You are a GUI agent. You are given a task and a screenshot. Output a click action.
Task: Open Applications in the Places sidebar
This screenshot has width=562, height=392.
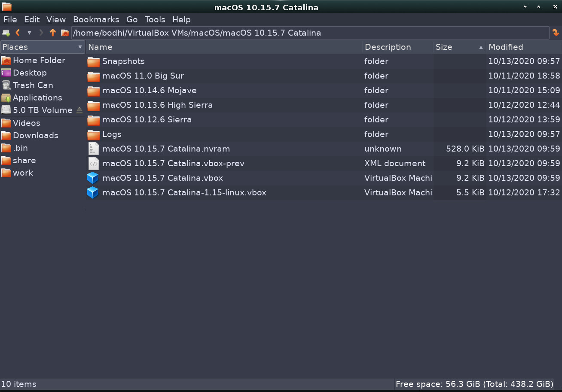pos(37,97)
